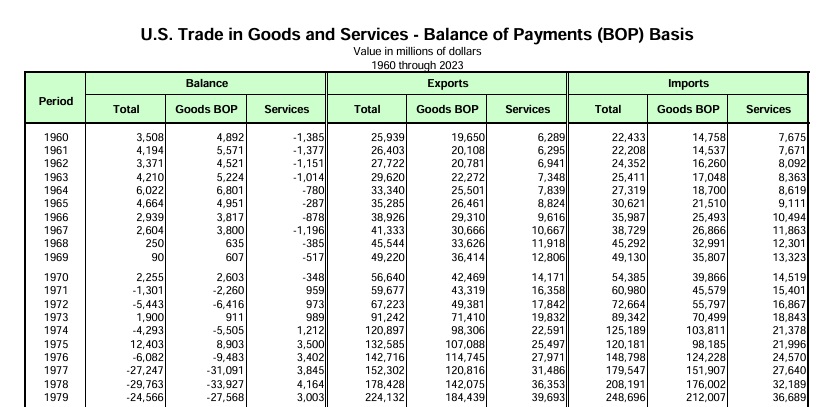Viewport: 836px width, 407px height.
Task: Select the Balance group header
Action: [x=206, y=84]
